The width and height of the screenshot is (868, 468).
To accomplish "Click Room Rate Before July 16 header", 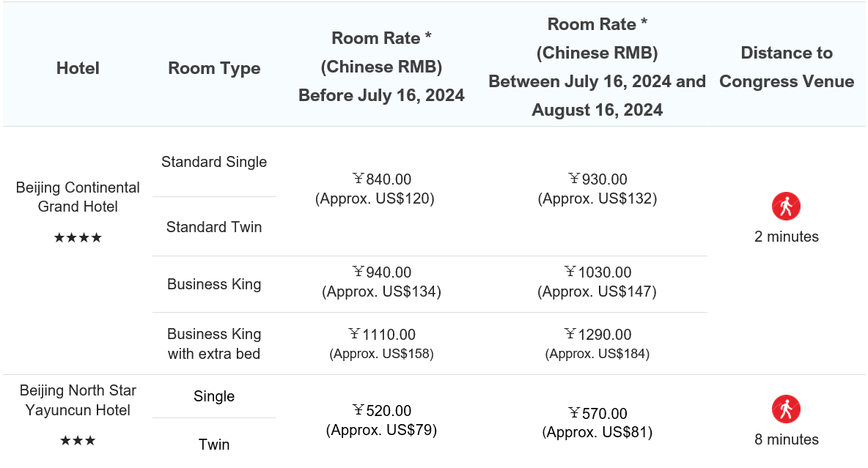I will point(381,67).
